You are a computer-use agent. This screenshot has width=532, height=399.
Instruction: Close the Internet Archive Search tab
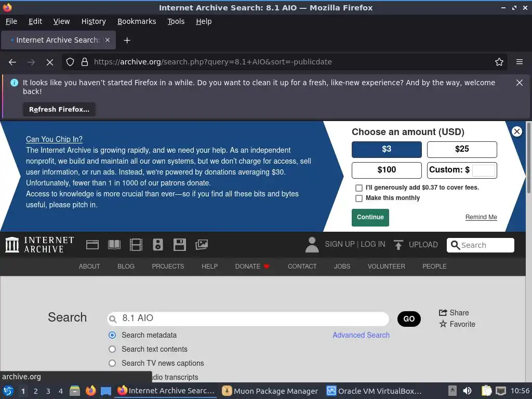point(108,40)
